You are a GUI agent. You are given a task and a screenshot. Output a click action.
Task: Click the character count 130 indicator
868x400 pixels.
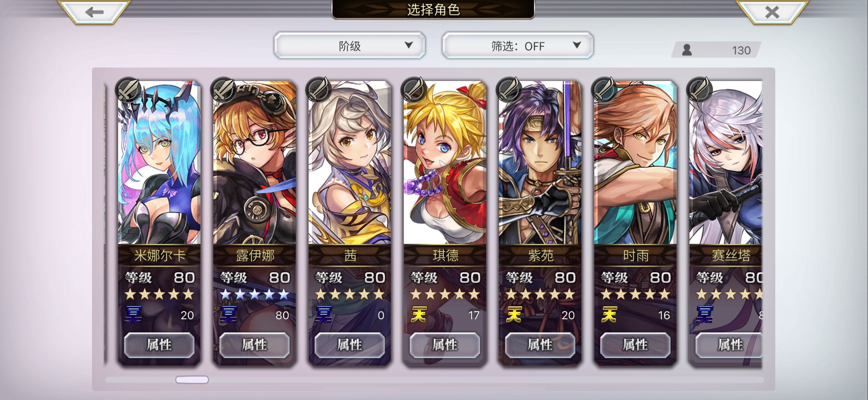click(x=716, y=50)
